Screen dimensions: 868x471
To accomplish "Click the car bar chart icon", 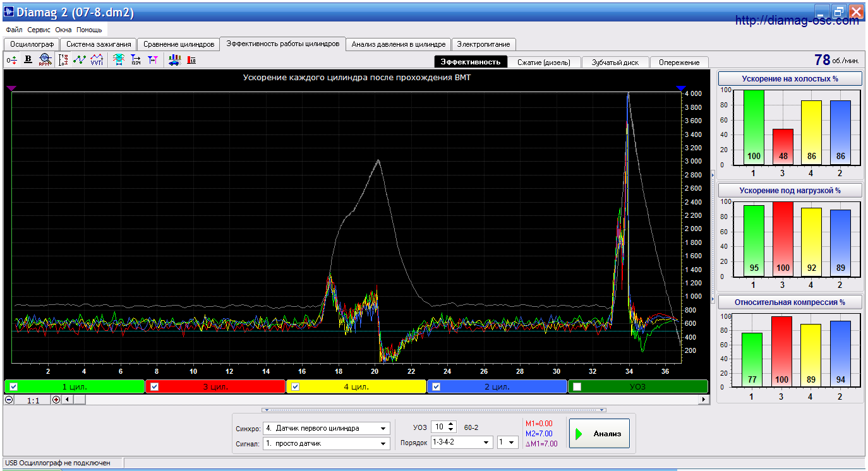I will click(x=175, y=59).
